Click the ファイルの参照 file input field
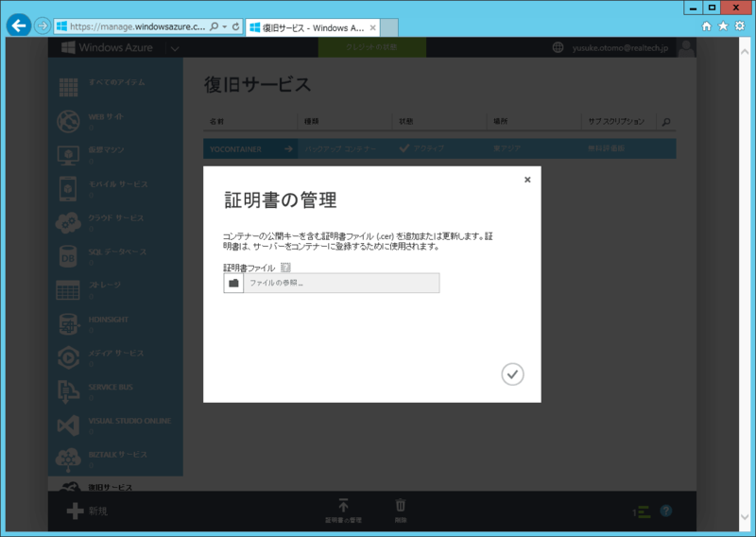The height and width of the screenshot is (537, 756). pyautogui.click(x=341, y=284)
